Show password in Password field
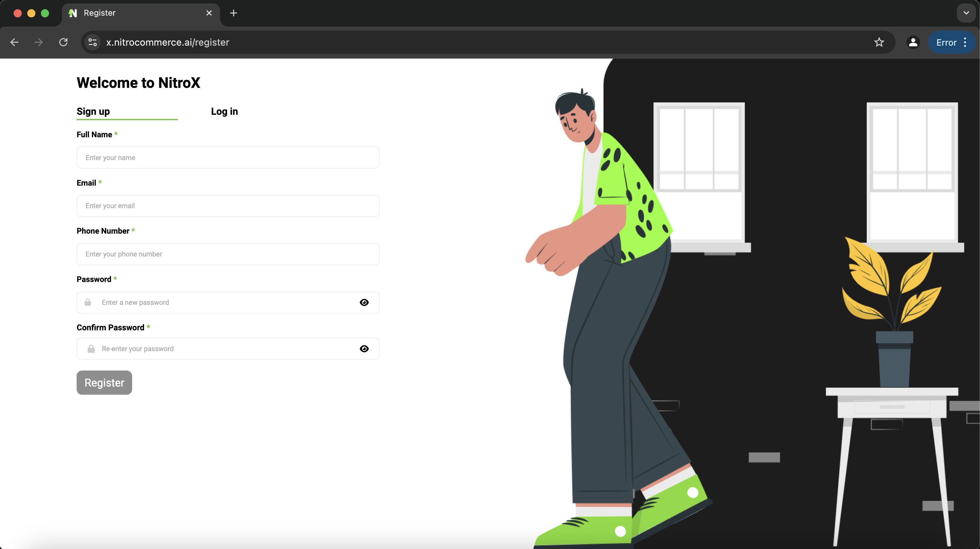 pyautogui.click(x=364, y=302)
